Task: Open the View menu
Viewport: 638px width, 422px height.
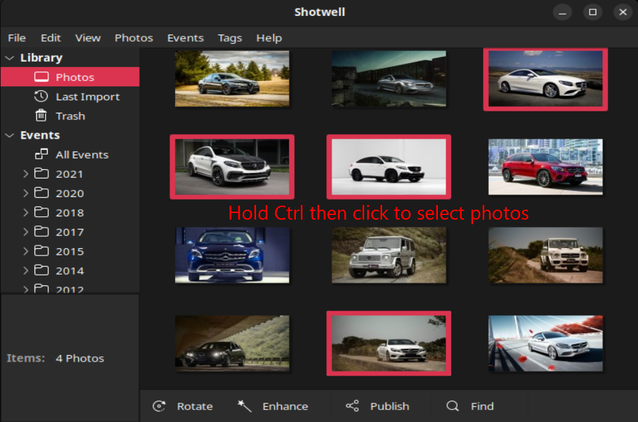Action: pyautogui.click(x=87, y=38)
